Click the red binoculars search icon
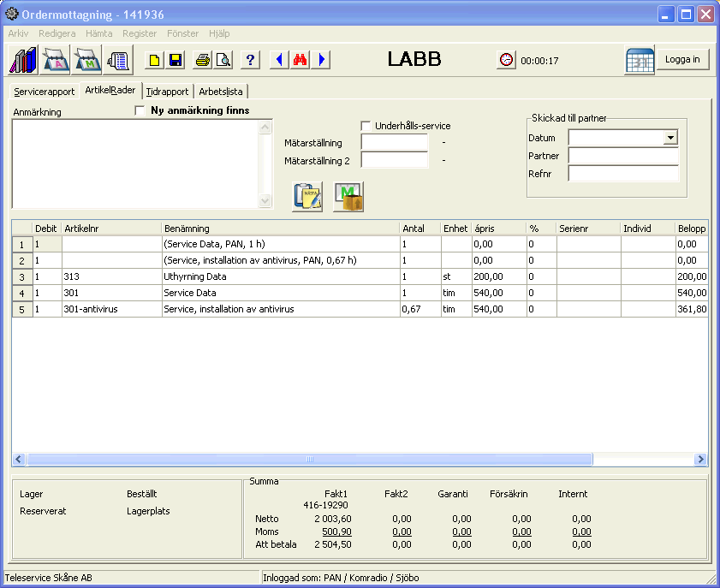The width and height of the screenshot is (720, 588). click(300, 60)
